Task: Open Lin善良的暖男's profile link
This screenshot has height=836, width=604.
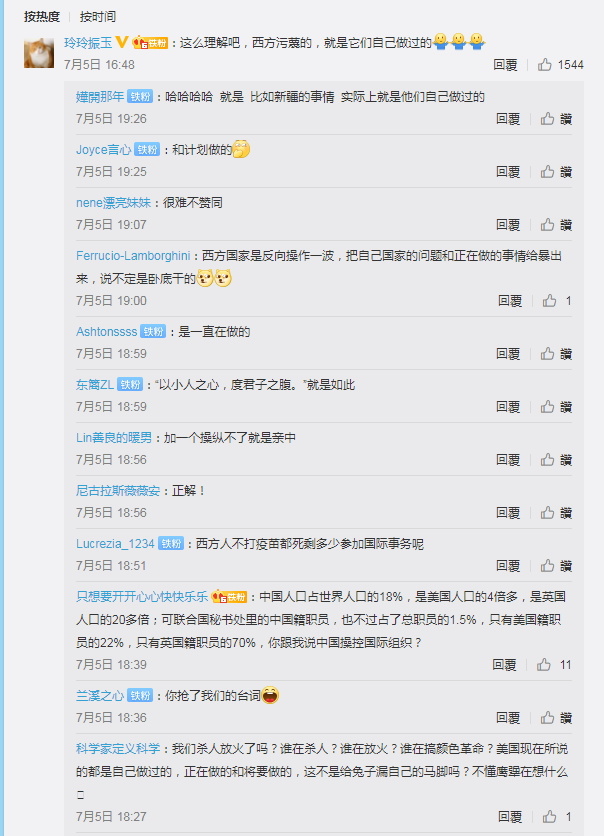Action: point(114,438)
